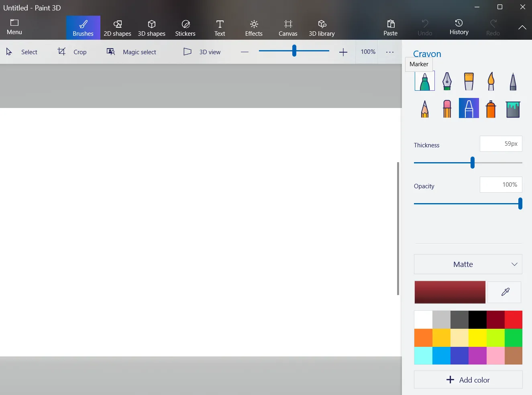The width and height of the screenshot is (532, 395).
Task: Activate the Select tool
Action: [22, 52]
